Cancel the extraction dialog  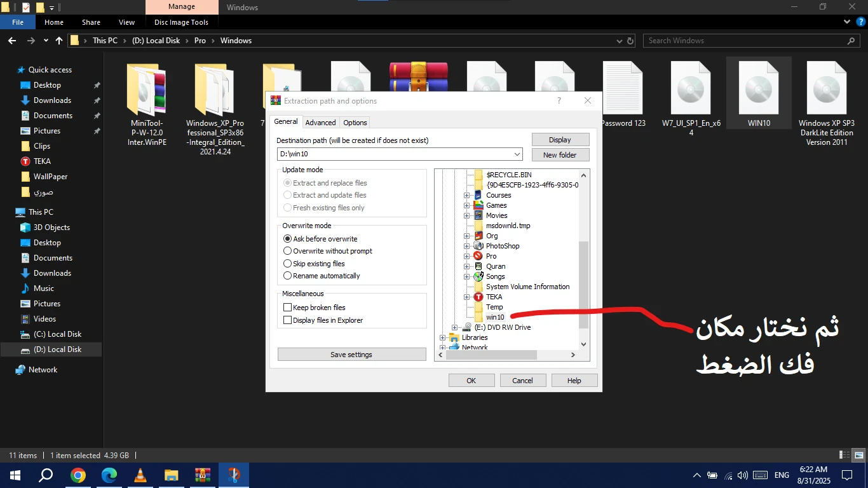(x=523, y=381)
